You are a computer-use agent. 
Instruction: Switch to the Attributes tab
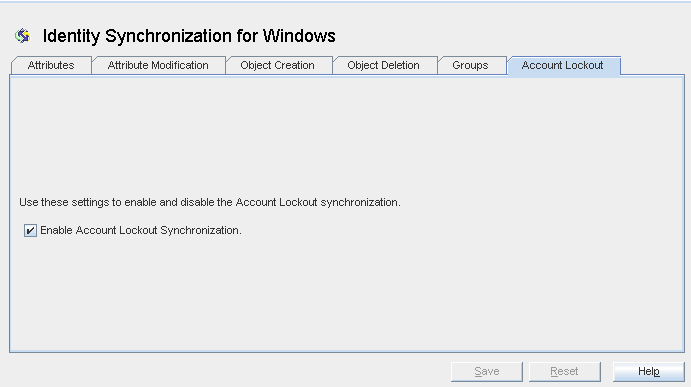51,65
